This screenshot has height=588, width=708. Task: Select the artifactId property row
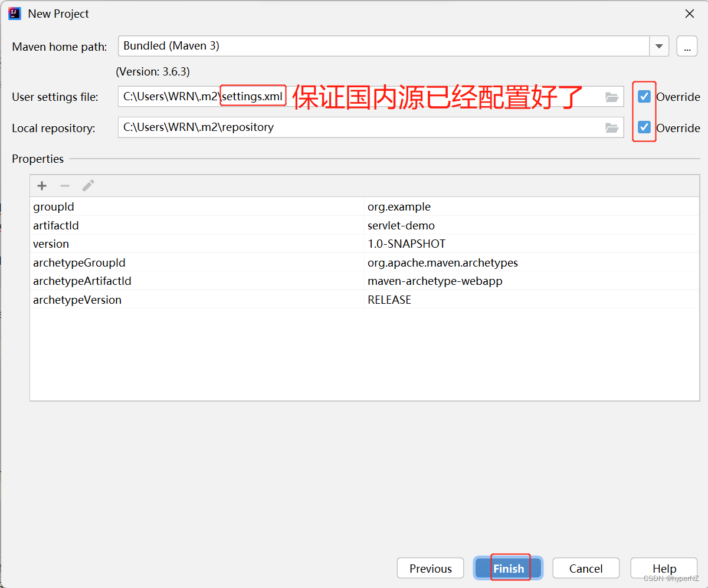point(365,225)
